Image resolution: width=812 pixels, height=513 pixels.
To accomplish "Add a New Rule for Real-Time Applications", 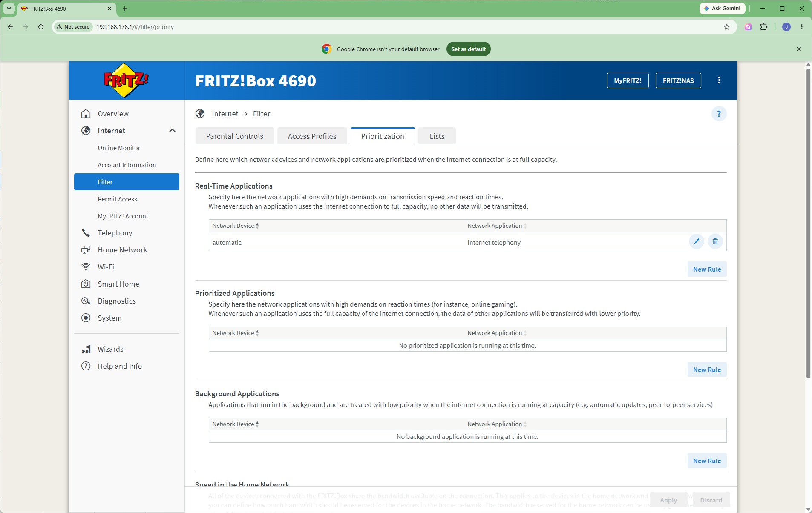I will point(707,269).
